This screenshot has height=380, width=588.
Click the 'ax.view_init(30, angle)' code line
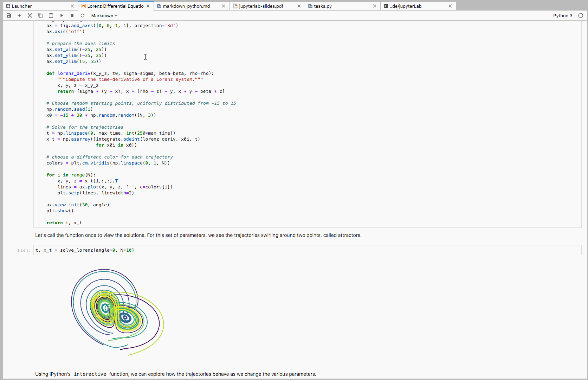pyautogui.click(x=78, y=205)
